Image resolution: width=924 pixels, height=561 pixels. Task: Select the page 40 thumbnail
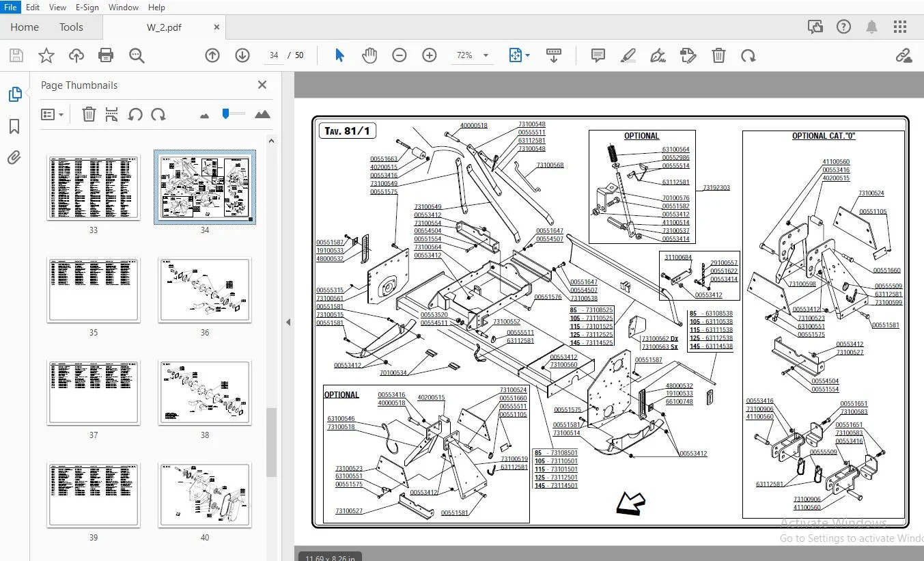pos(205,494)
